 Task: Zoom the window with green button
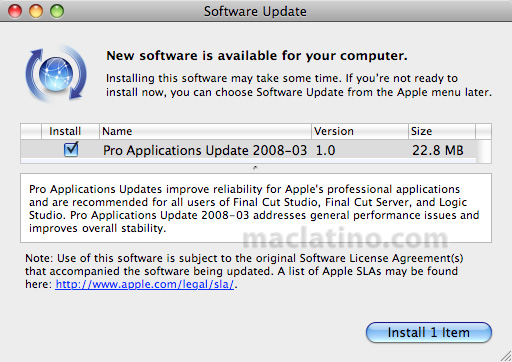(57, 11)
